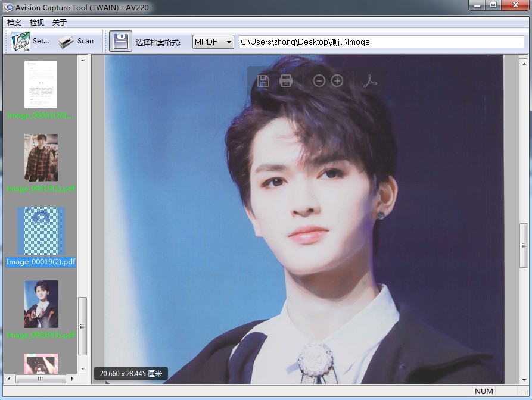Click the print icon in the PDF overlay toolbar
532x400 pixels.
286,81
